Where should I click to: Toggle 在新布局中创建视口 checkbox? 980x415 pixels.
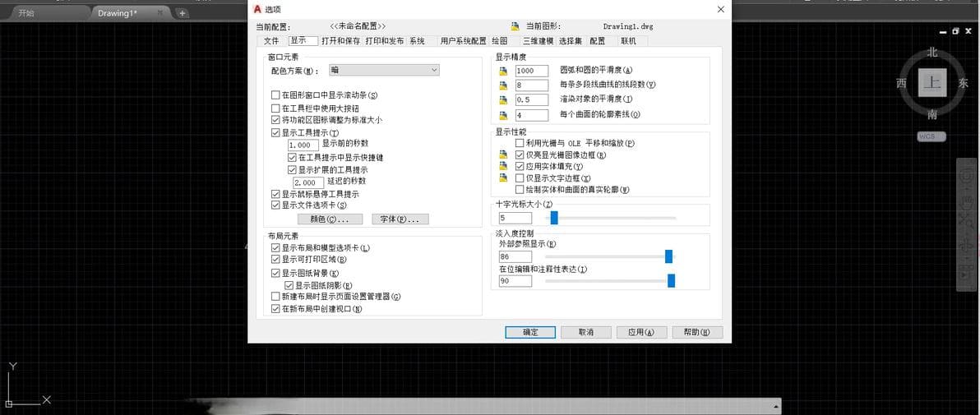point(275,309)
